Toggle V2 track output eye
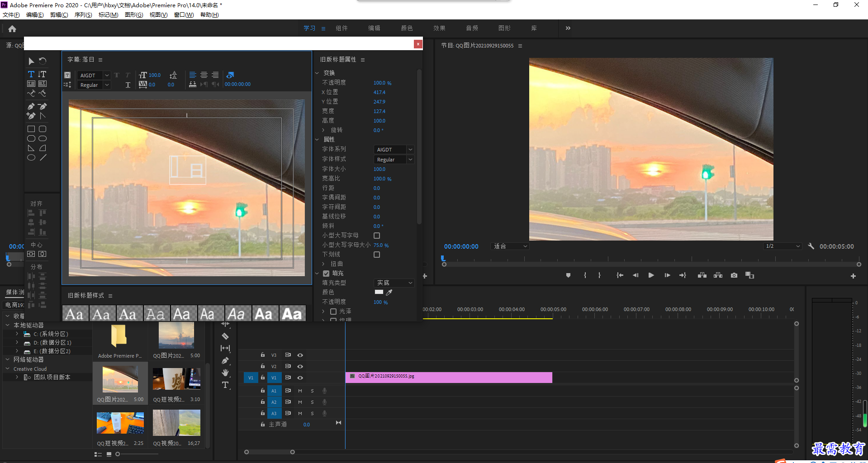Viewport: 868px width, 463px height. (x=300, y=367)
